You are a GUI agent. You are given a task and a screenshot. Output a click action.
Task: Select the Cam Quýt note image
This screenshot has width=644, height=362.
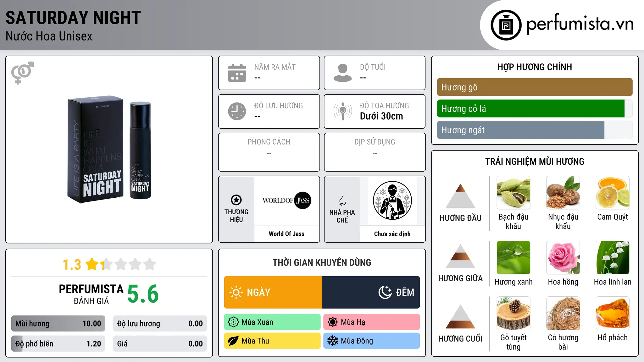tap(613, 193)
